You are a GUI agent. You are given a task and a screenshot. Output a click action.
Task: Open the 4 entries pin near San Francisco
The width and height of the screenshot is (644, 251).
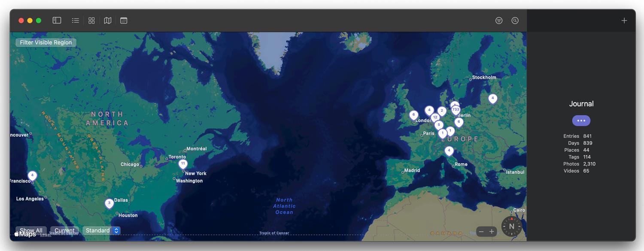click(x=32, y=176)
